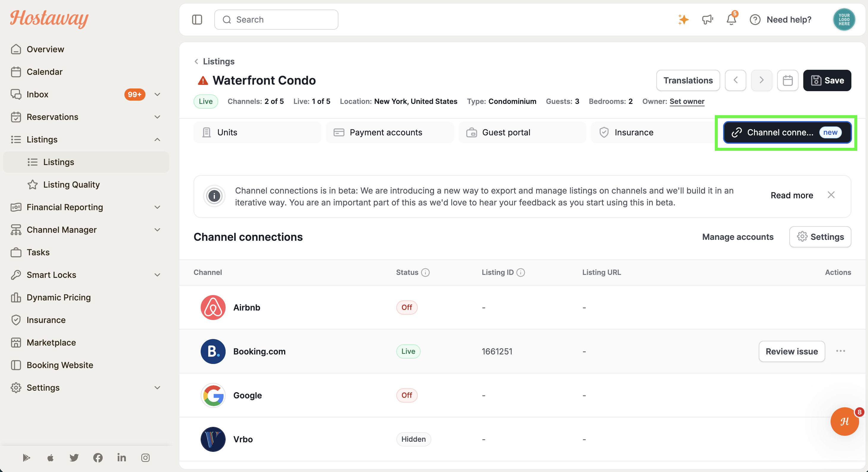Open the notifications bell
The image size is (868, 472).
(x=731, y=20)
